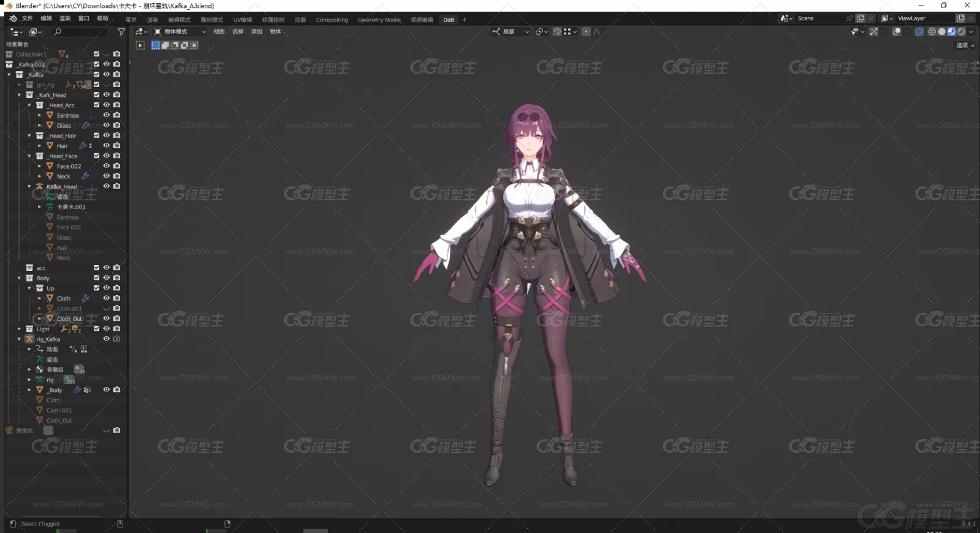This screenshot has width=980, height=533.
Task: Hide the Eardrops object with eye icon
Action: 106,115
